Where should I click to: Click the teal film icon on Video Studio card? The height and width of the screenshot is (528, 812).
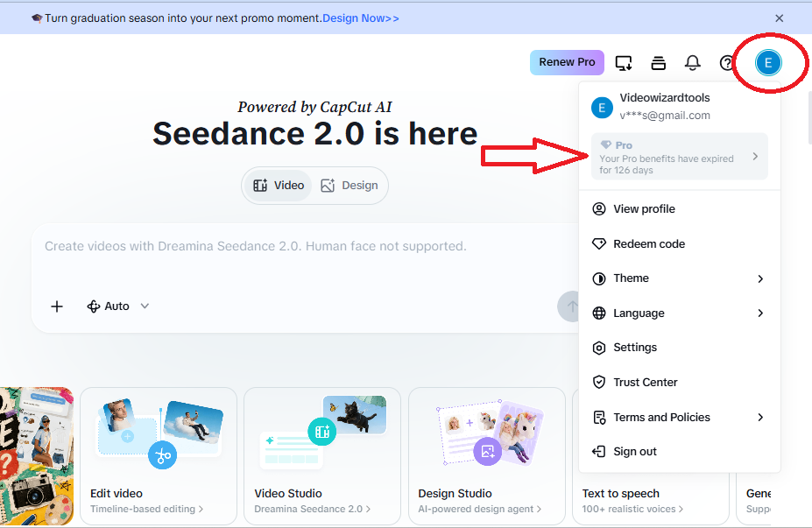point(322,431)
